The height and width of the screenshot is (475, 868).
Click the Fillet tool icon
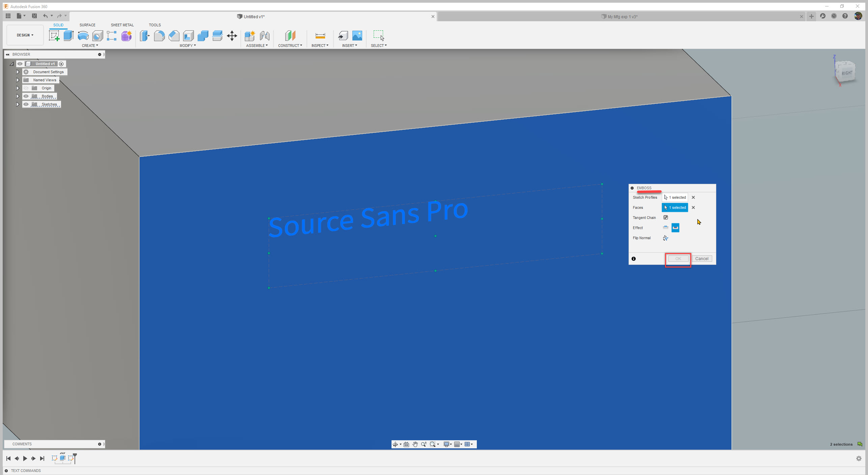click(159, 35)
